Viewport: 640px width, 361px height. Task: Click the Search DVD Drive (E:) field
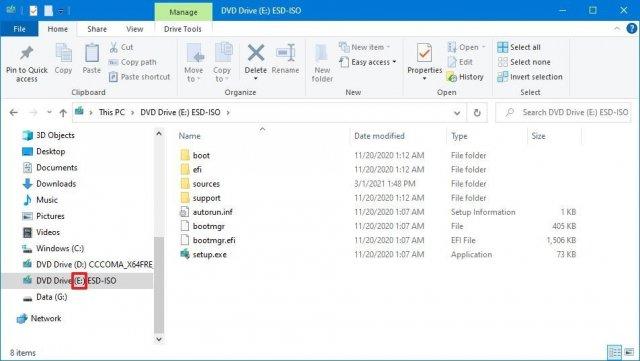click(563, 112)
